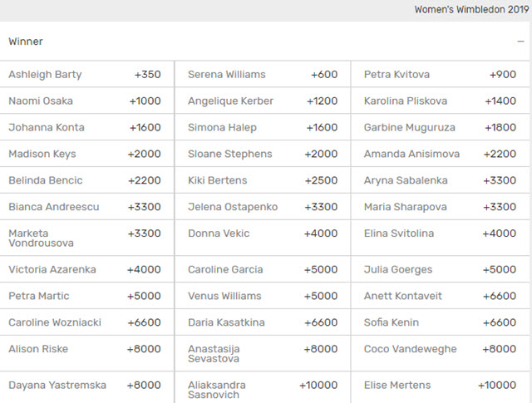Pick Marketa Vondrousova +3300 odds

click(86, 238)
